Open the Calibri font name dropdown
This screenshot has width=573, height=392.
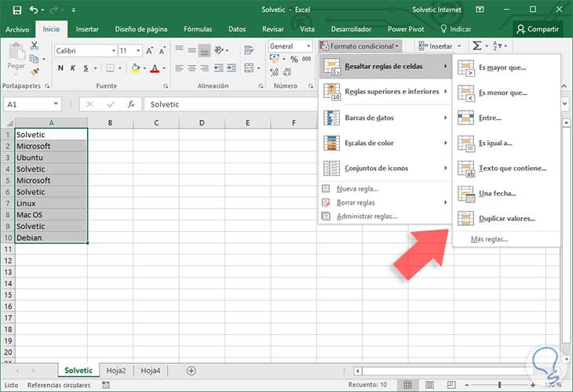point(114,51)
